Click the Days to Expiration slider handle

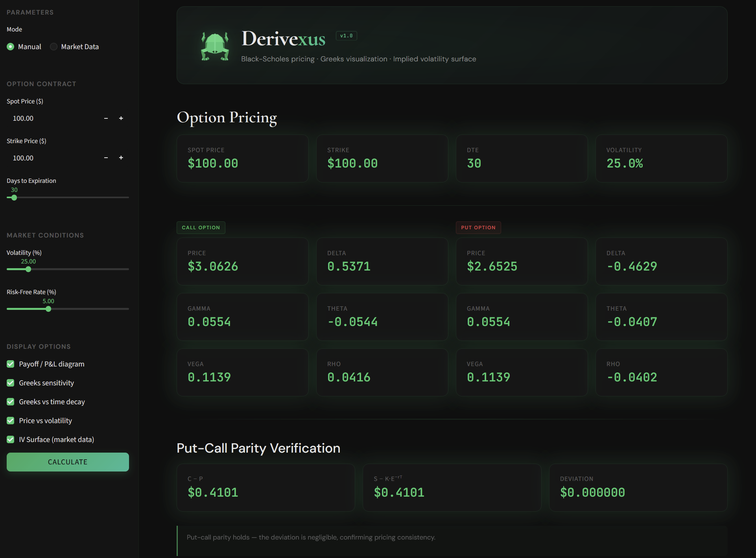[14, 198]
